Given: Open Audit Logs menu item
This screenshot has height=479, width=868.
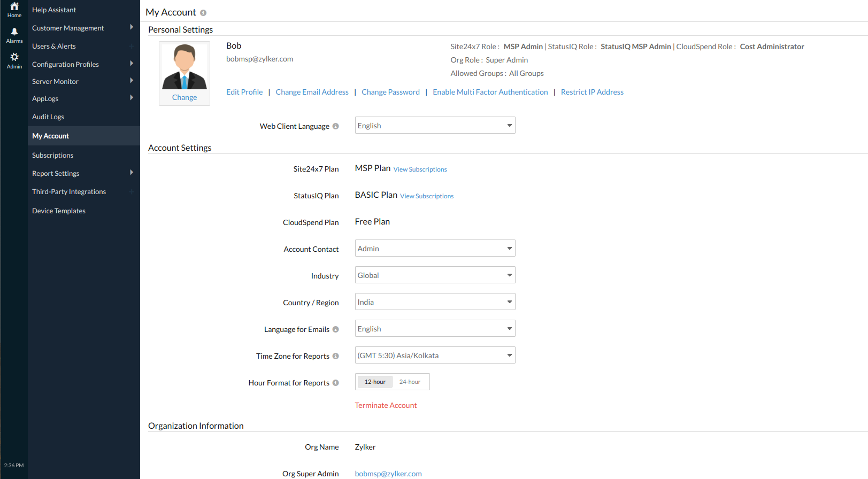Looking at the screenshot, I should click(x=48, y=117).
